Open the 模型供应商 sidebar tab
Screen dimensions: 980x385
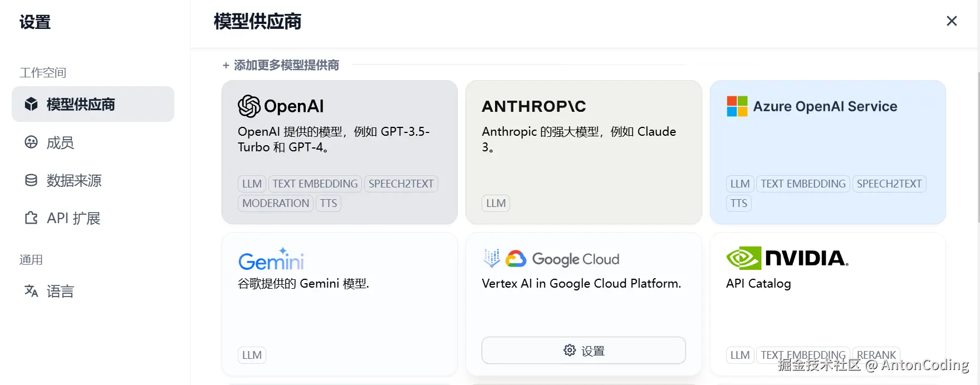click(93, 104)
